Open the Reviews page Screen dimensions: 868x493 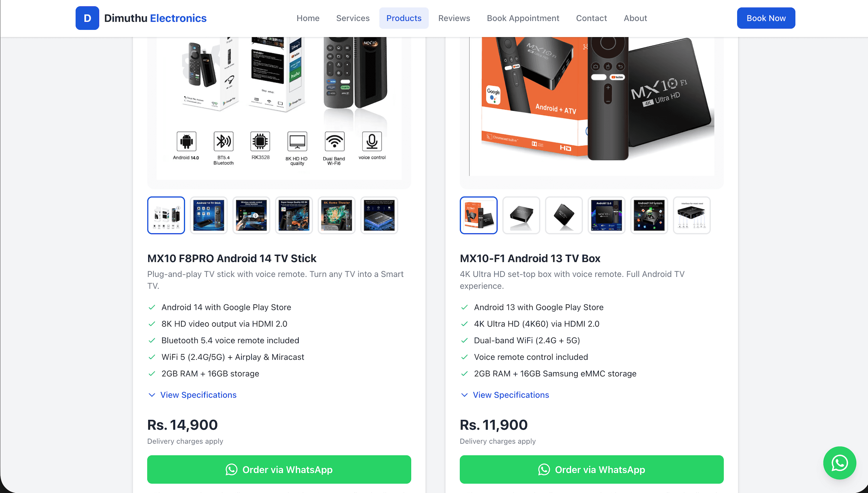[454, 18]
